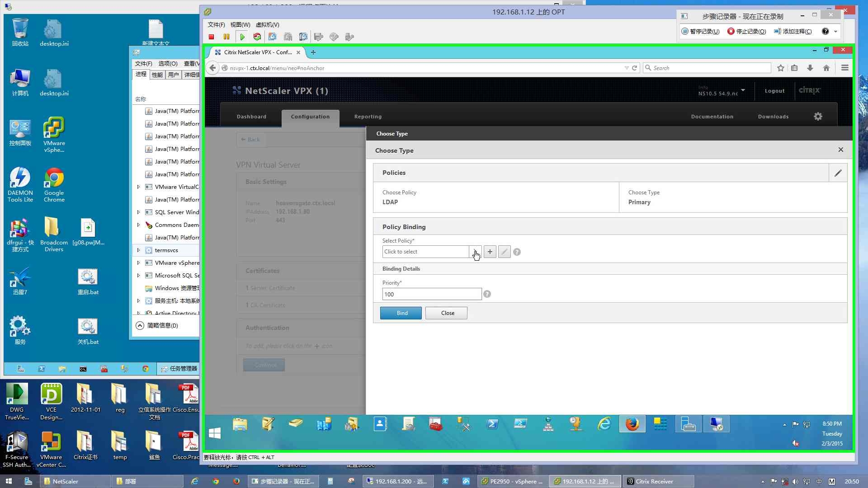Click the Firefox Search box
868x488 pixels.
[x=707, y=68]
